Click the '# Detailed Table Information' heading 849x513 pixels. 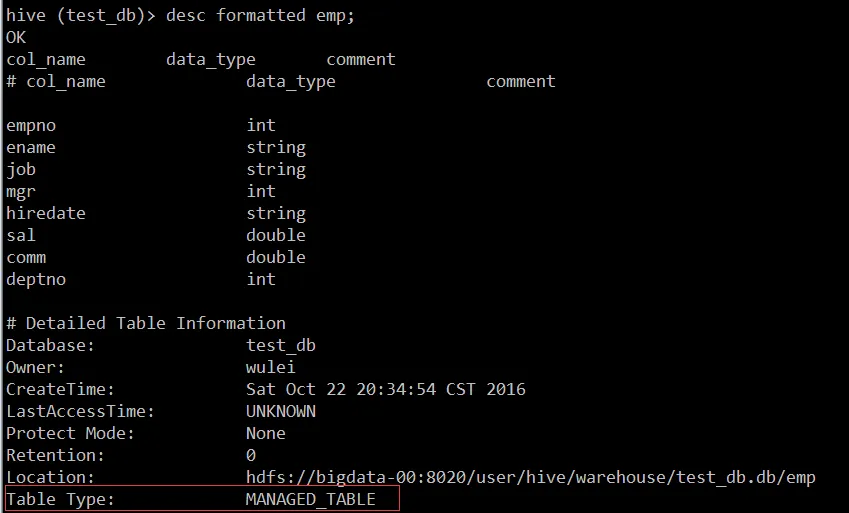click(146, 323)
